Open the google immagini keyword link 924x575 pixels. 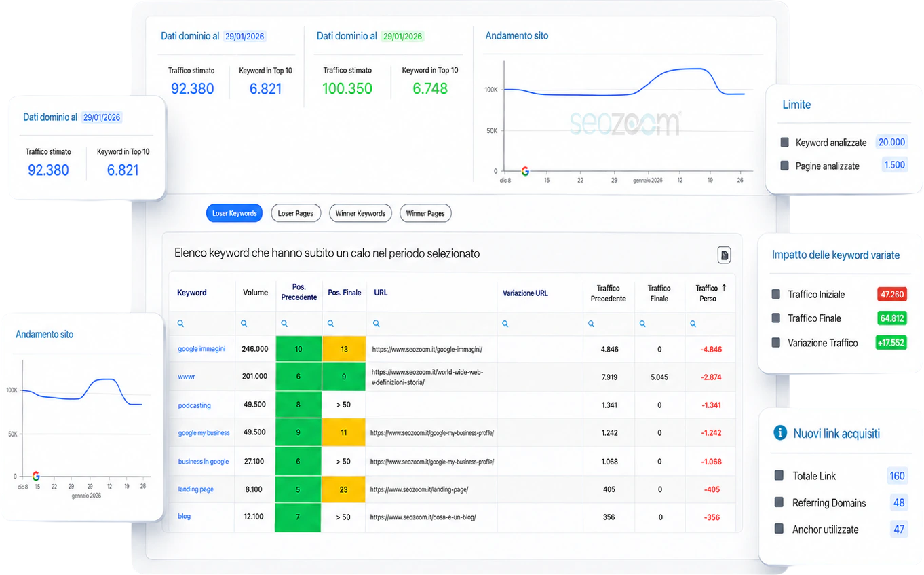pos(201,348)
